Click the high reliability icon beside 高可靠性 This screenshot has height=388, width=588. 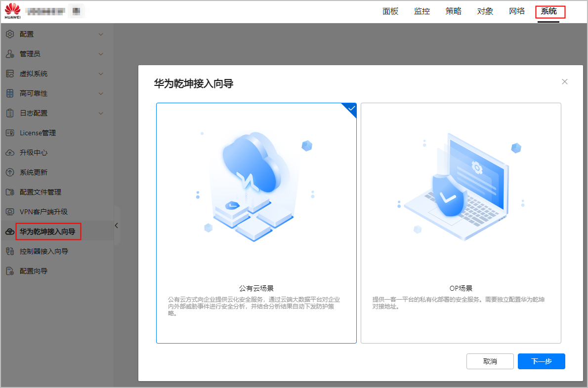pos(10,93)
